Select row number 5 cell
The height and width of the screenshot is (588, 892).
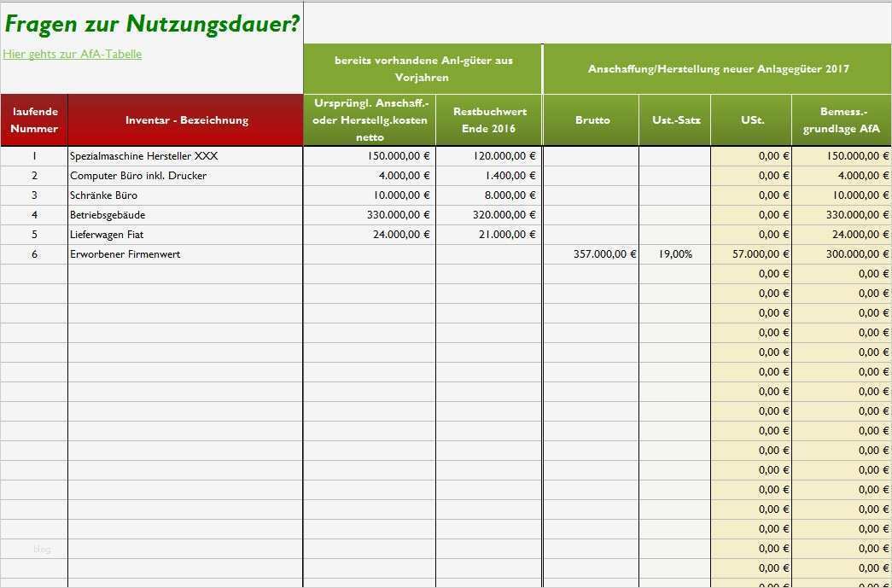(34, 235)
